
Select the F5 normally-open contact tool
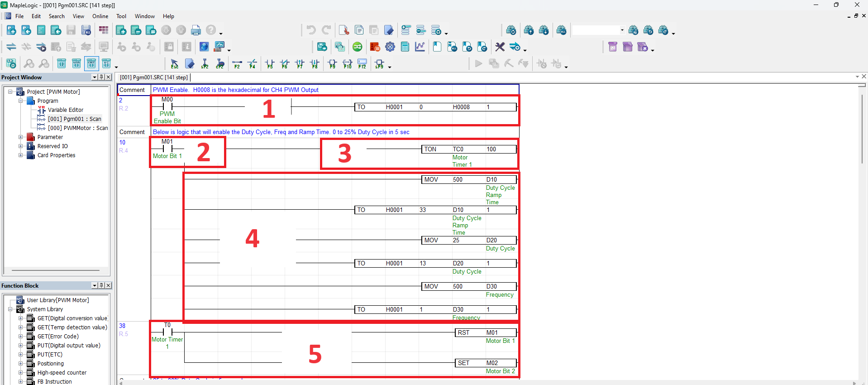coord(270,64)
